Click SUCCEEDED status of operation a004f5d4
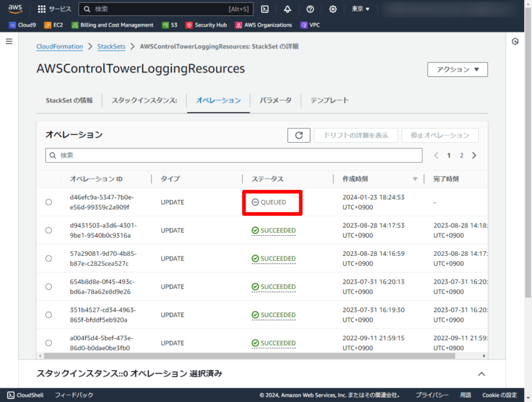Image resolution: width=532 pixels, height=402 pixels. pyautogui.click(x=273, y=343)
